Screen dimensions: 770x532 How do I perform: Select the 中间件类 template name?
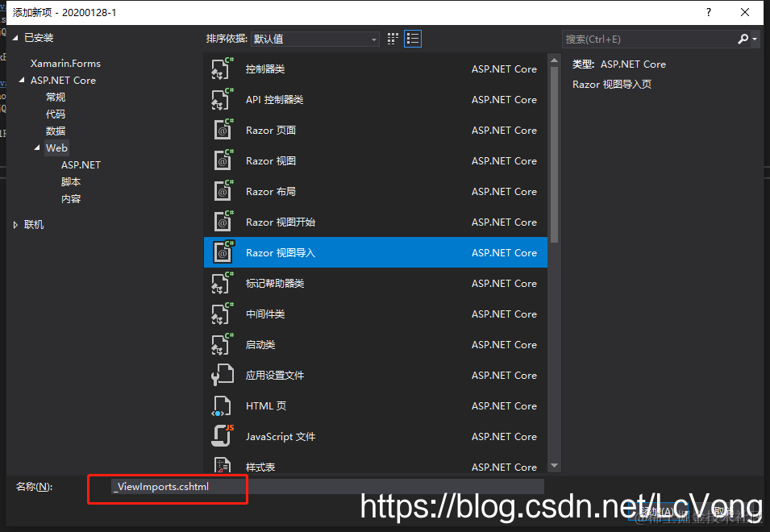[265, 314]
